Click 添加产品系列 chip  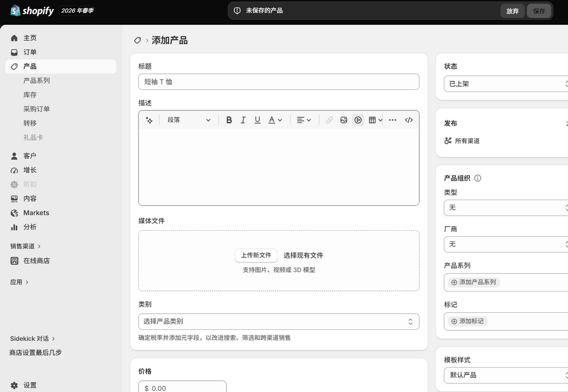point(474,282)
